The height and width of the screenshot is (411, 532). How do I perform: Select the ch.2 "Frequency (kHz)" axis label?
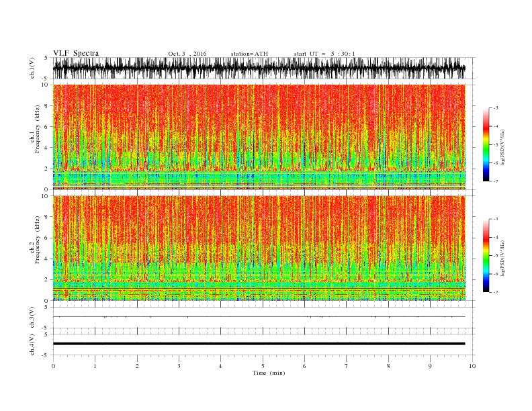(x=38, y=240)
